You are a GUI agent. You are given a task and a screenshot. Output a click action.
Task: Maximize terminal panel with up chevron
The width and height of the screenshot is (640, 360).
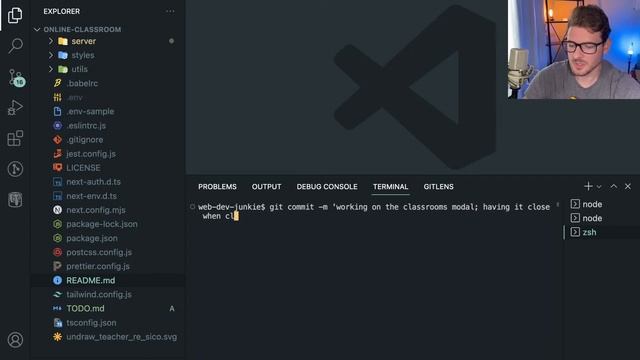(x=613, y=187)
